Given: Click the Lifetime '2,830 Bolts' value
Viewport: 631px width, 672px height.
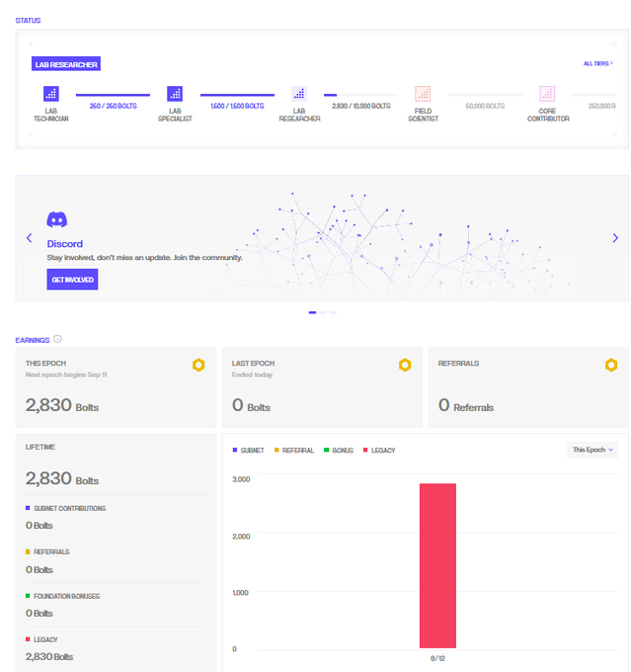Looking at the screenshot, I should pyautogui.click(x=62, y=478).
